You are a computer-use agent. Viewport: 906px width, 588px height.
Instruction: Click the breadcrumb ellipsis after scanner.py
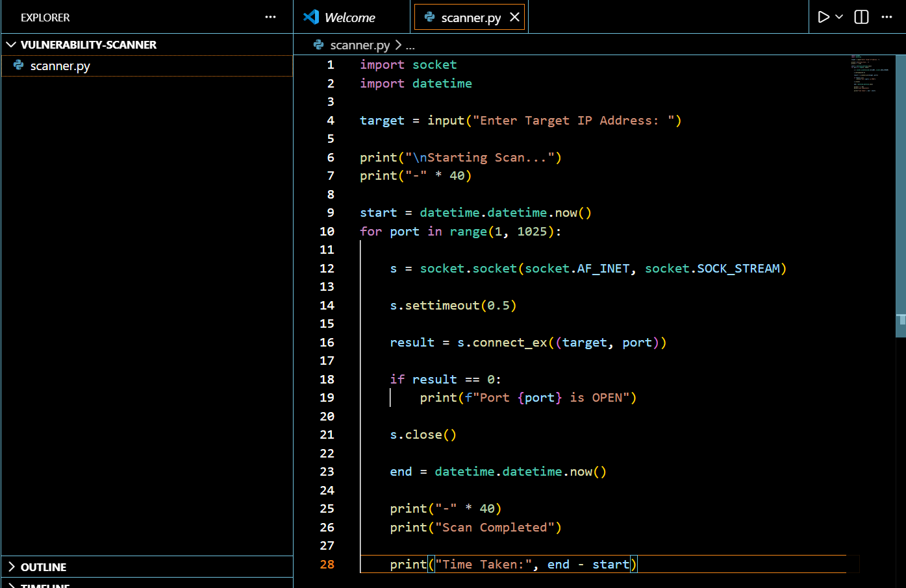[410, 45]
